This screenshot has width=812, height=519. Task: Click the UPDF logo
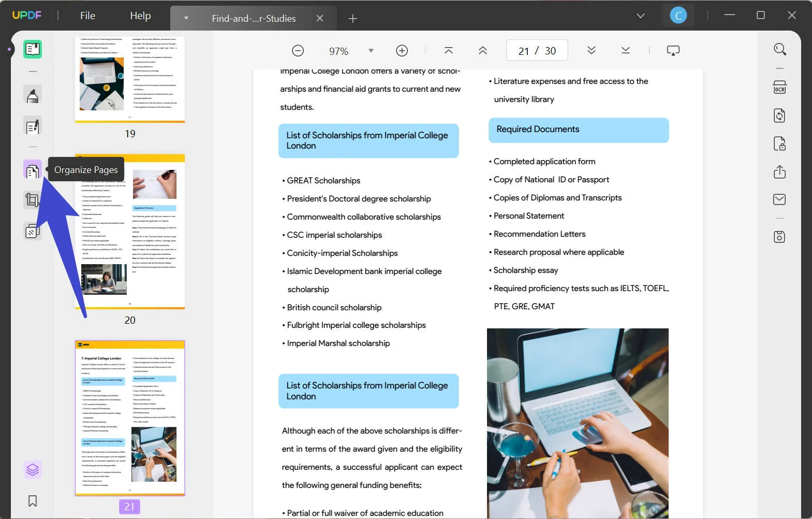[27, 15]
